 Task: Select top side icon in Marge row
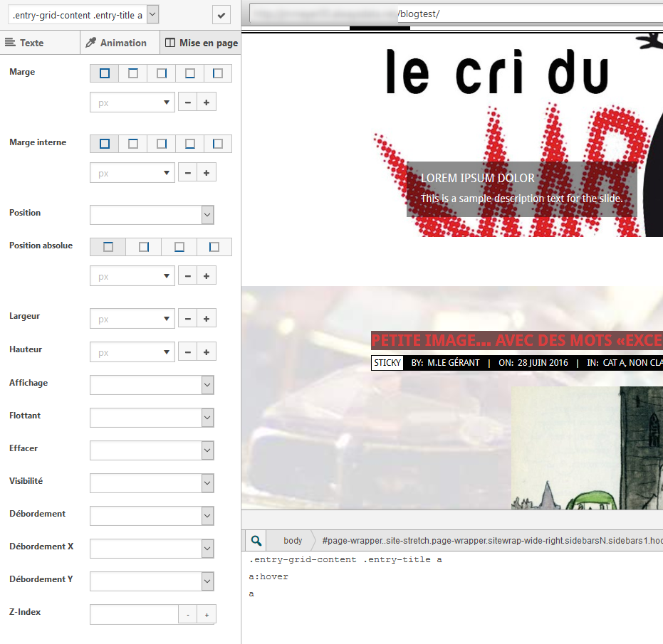click(x=132, y=73)
